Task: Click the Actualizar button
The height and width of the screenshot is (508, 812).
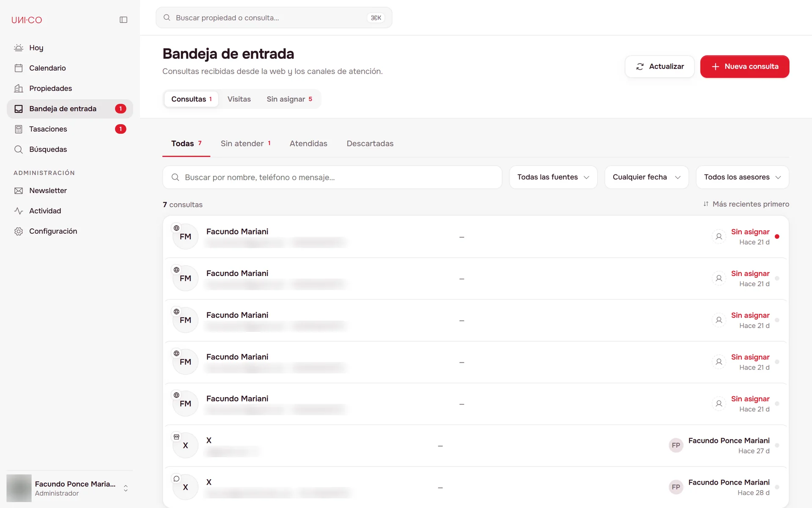Action: [x=660, y=66]
